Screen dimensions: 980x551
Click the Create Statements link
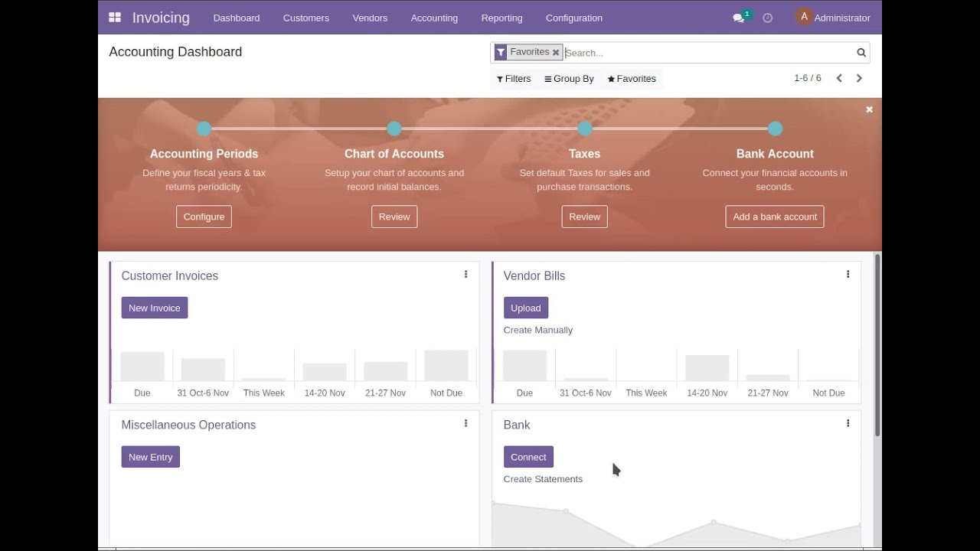click(543, 479)
